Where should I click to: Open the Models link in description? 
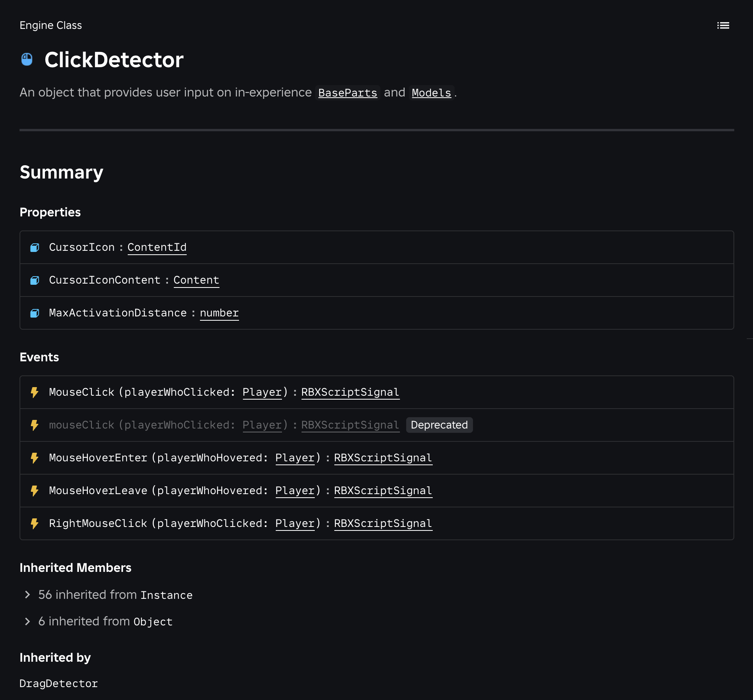click(431, 93)
